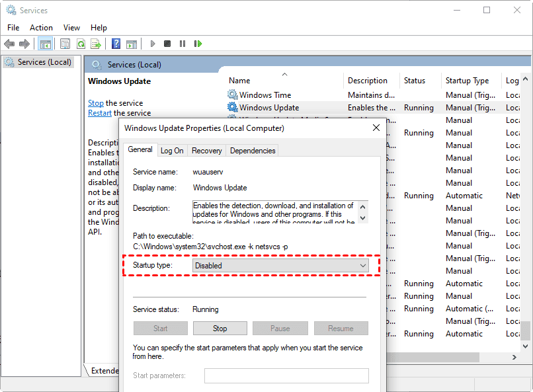Toggle the Action Pane toolbar icon

click(x=131, y=44)
